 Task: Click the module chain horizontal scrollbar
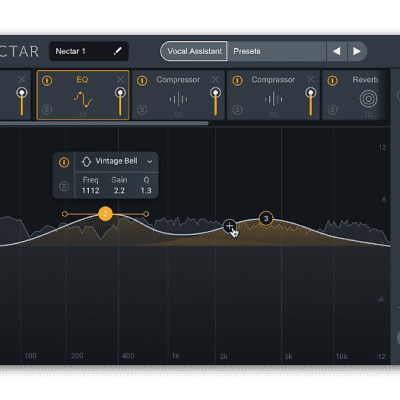(104, 123)
